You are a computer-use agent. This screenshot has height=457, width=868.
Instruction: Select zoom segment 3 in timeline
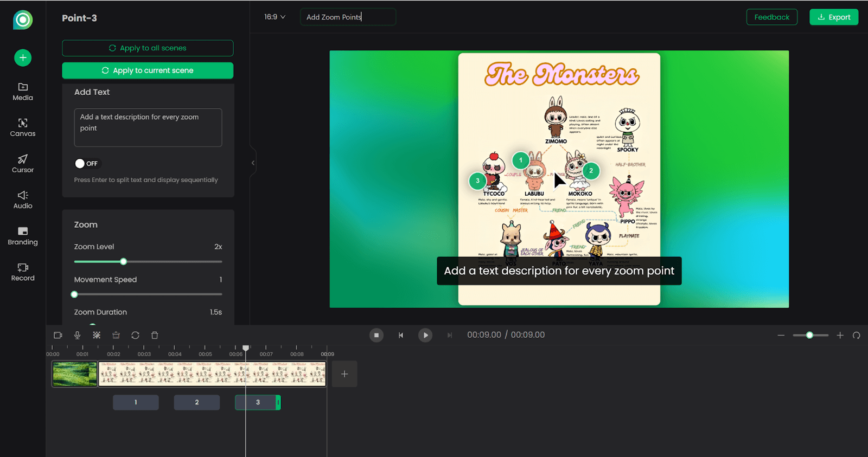[258, 402]
